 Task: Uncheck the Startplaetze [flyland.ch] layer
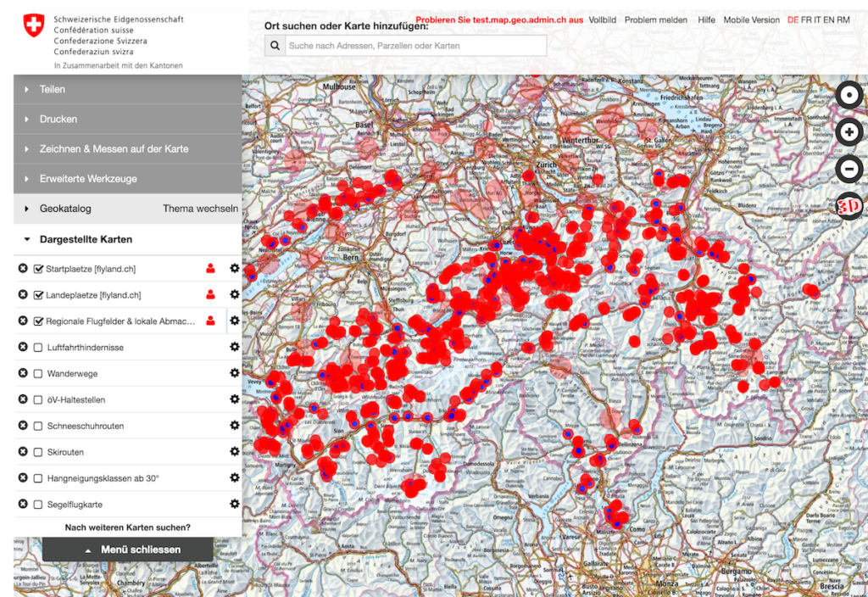[38, 269]
